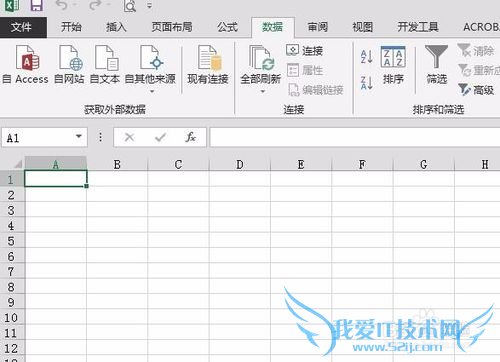Image resolution: width=500 pixels, height=362 pixels.
Task: Click cell A1
Action: click(56, 179)
